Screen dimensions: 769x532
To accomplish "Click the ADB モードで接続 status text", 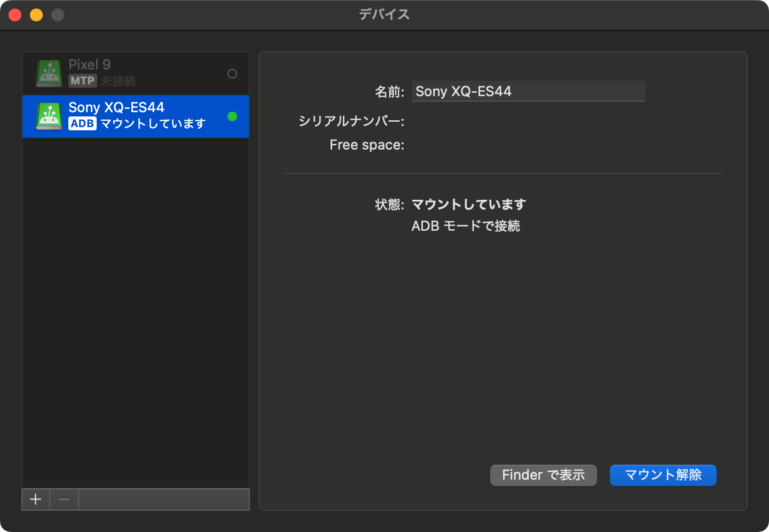I will click(x=465, y=226).
